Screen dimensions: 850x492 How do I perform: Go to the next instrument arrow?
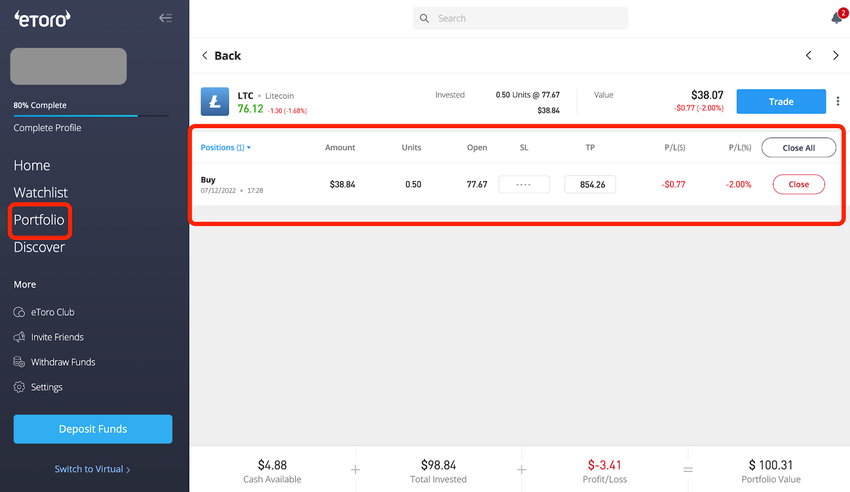point(835,55)
